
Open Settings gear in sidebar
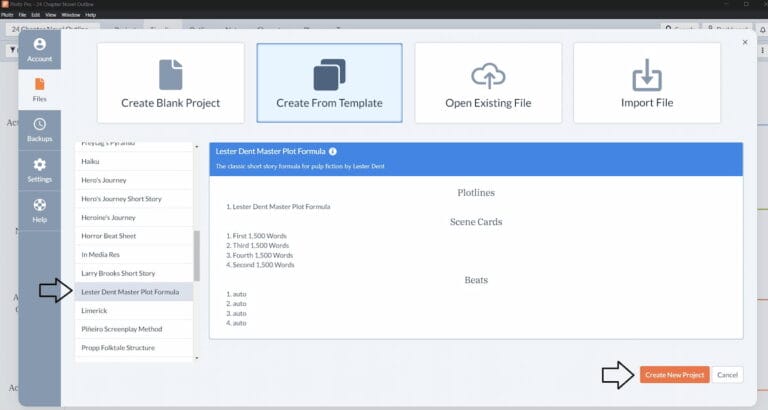pos(39,170)
